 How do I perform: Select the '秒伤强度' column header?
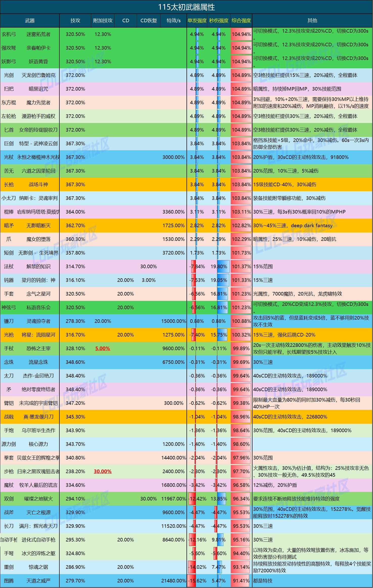coord(219,20)
